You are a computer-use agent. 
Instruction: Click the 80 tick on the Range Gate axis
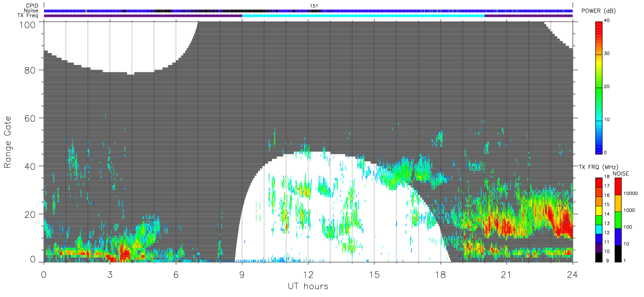30,70
